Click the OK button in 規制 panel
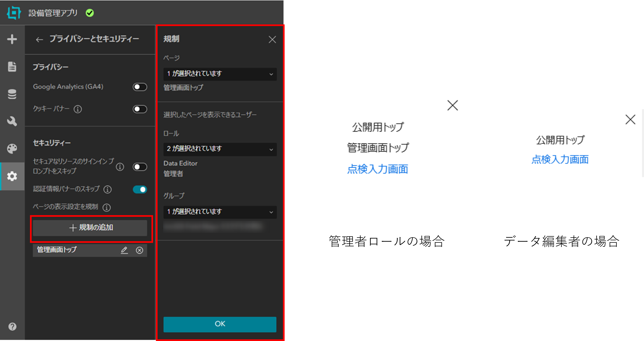The image size is (644, 341). pyautogui.click(x=220, y=324)
